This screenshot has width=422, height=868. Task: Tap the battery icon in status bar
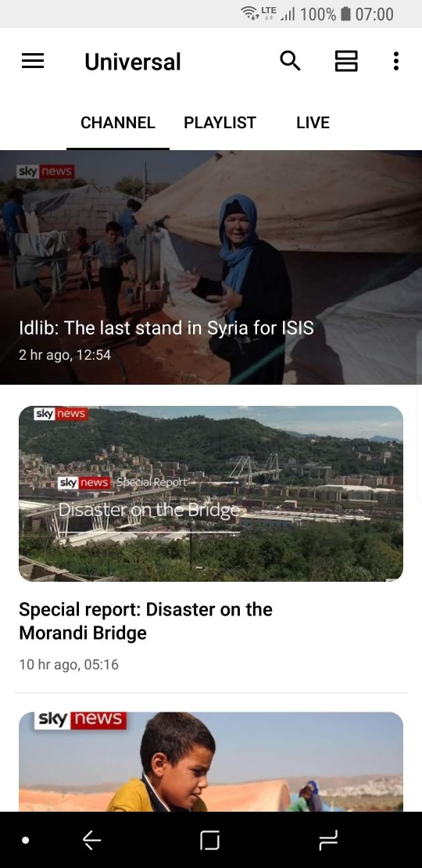click(x=345, y=14)
